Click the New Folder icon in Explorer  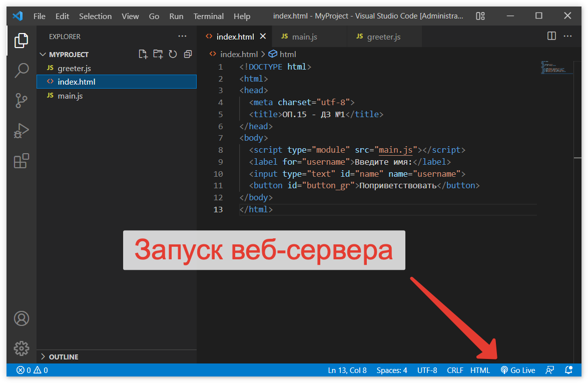click(158, 55)
